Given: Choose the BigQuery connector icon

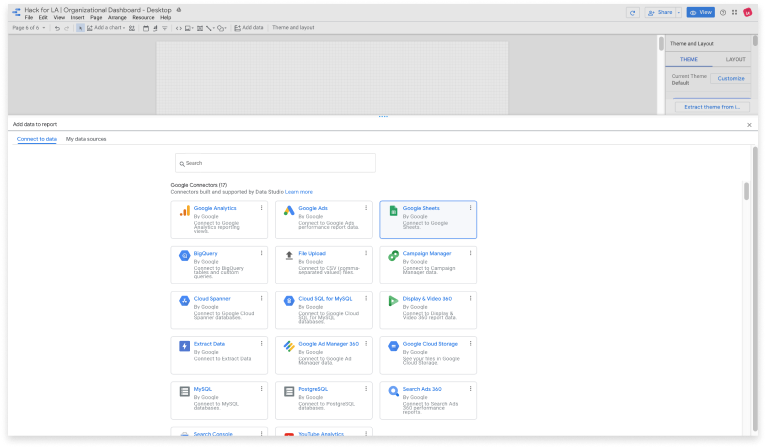Looking at the screenshot, I should coord(184,256).
